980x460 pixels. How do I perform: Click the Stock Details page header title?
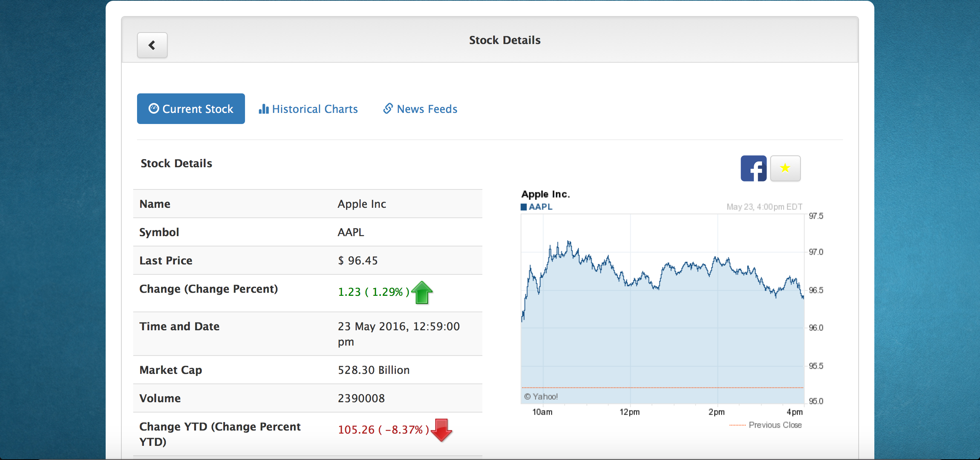(x=505, y=40)
